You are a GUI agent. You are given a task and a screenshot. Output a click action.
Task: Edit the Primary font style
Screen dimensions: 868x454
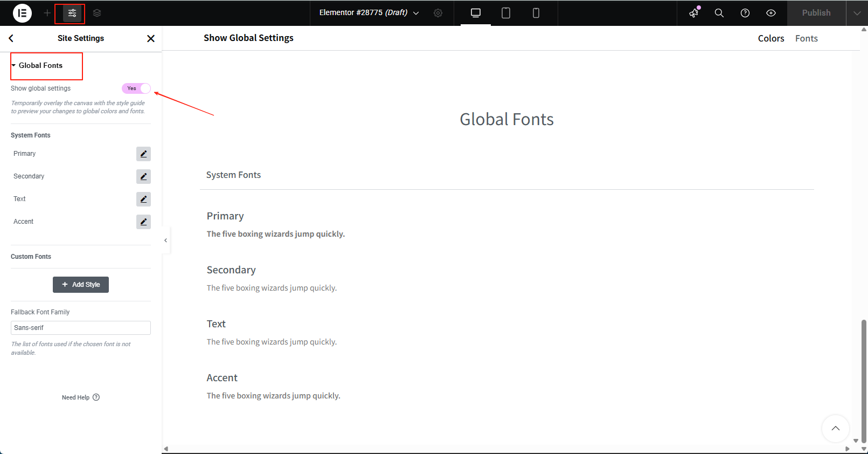(x=143, y=154)
